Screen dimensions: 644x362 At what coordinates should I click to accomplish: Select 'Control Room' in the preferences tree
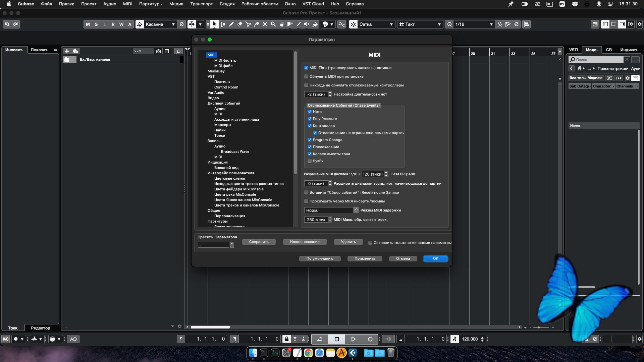click(226, 87)
